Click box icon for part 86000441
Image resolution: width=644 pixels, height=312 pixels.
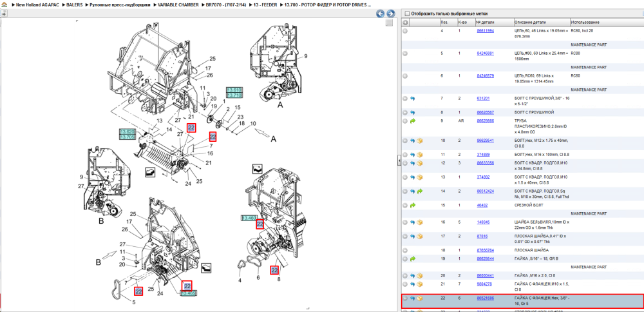pos(420,276)
